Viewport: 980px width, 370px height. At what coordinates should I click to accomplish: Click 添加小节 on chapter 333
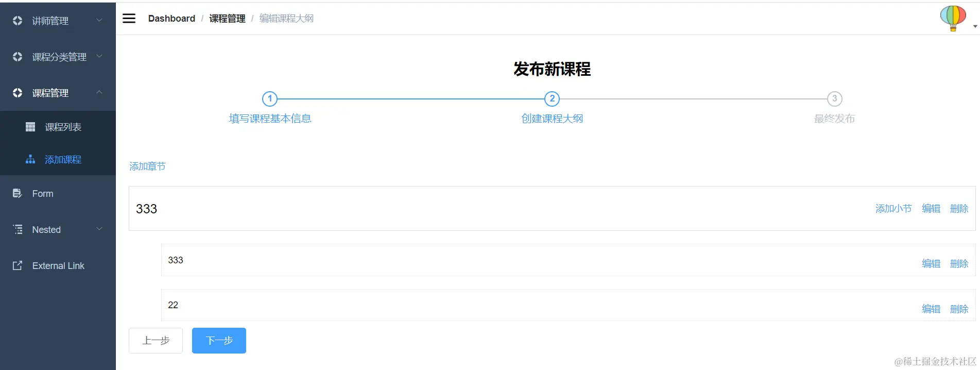(x=893, y=209)
